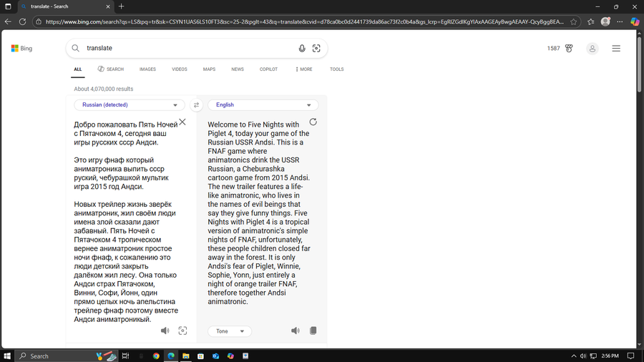The height and width of the screenshot is (362, 644).
Task: Click the Bing logo
Action: tap(21, 49)
